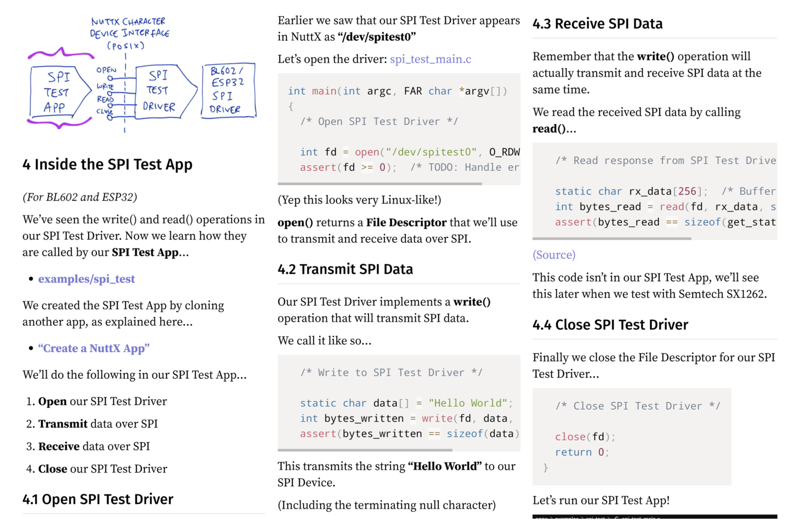
Task: Click scrollbar under the write() code block
Action: coord(365,450)
